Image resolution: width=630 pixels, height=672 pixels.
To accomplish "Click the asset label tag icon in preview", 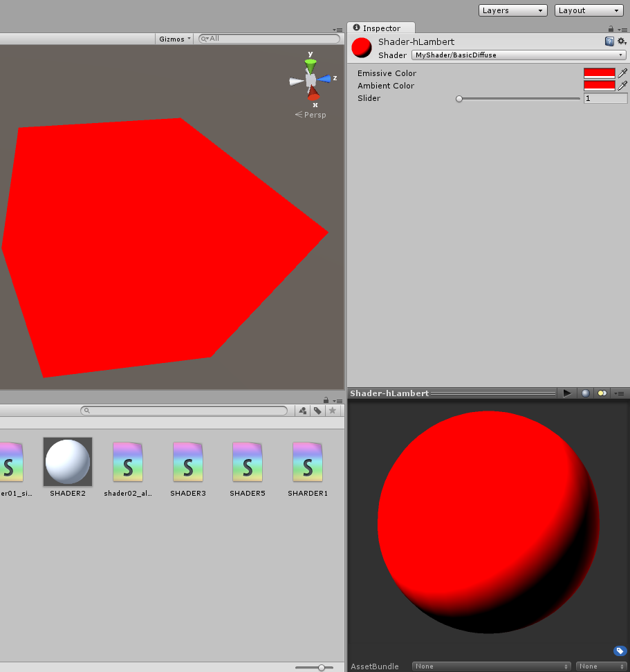I will tap(620, 651).
